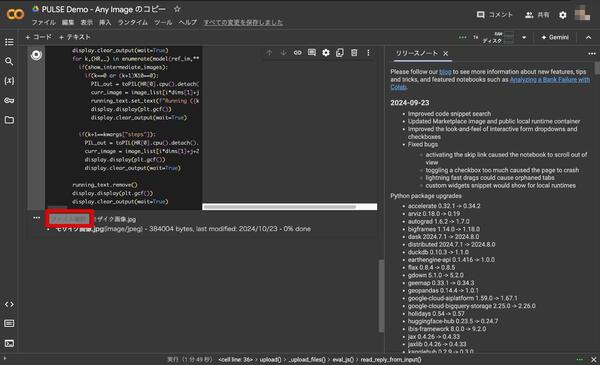600x365 pixels.
Task: Star the PULSE Demo notebook
Action: (177, 9)
